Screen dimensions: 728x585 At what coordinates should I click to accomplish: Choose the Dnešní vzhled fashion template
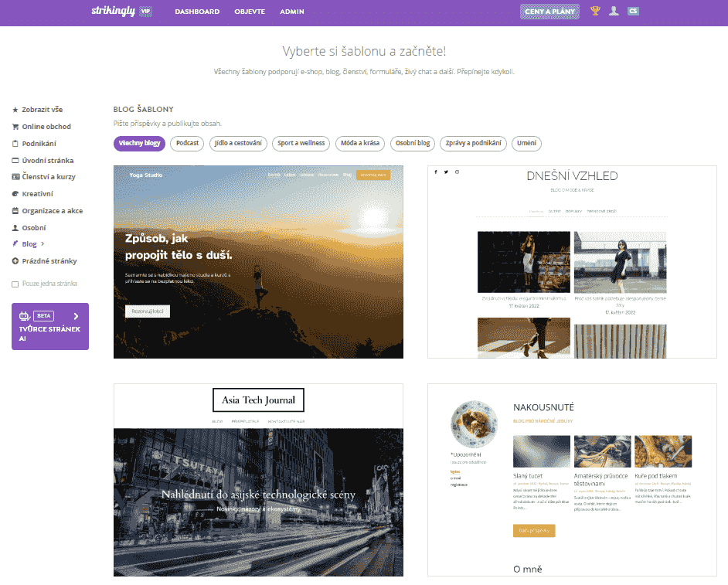[x=572, y=262]
